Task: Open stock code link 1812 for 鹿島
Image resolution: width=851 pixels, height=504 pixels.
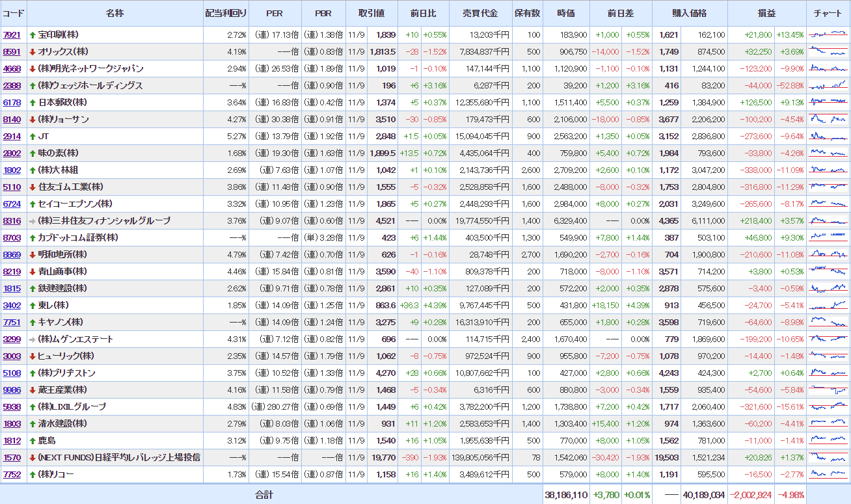Action: click(12, 441)
